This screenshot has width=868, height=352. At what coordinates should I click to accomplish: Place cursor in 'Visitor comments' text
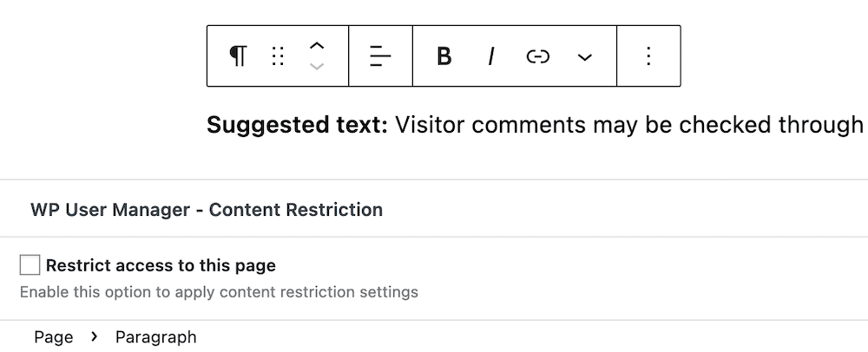point(490,125)
